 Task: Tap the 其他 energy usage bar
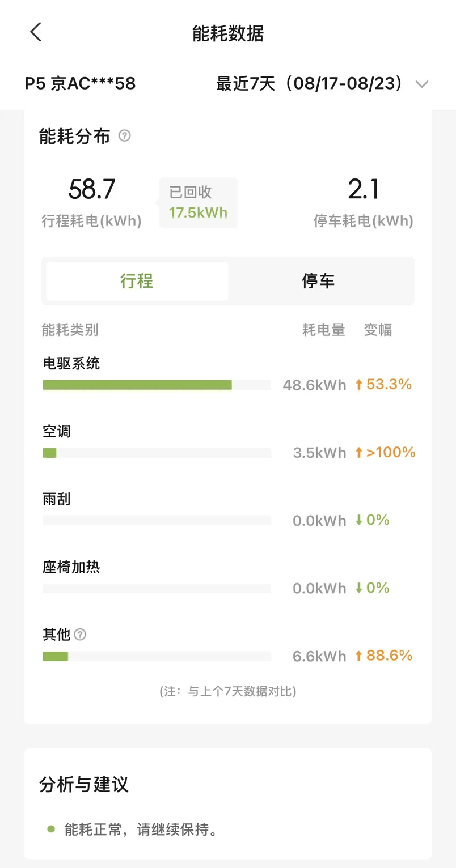pos(157,657)
